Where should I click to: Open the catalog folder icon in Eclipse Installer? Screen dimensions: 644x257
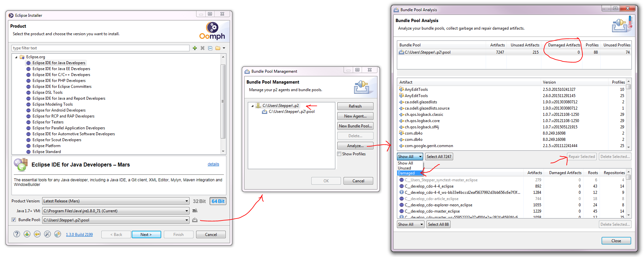coord(218,48)
